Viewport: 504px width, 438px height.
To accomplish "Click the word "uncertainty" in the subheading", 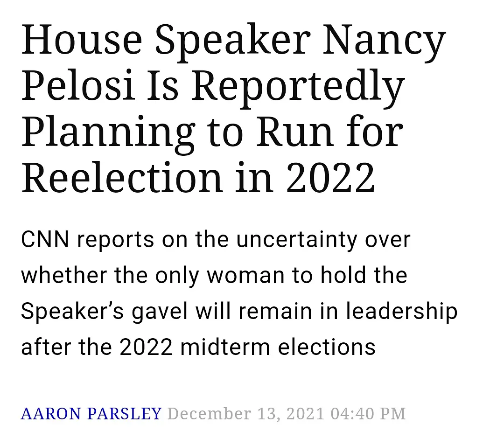I will tap(297, 240).
